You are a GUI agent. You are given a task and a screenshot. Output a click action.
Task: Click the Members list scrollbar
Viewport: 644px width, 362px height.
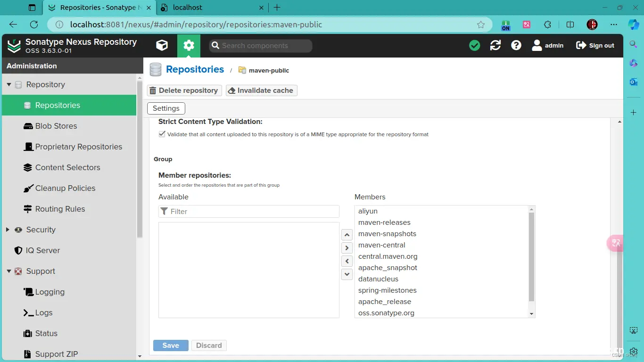point(531,257)
